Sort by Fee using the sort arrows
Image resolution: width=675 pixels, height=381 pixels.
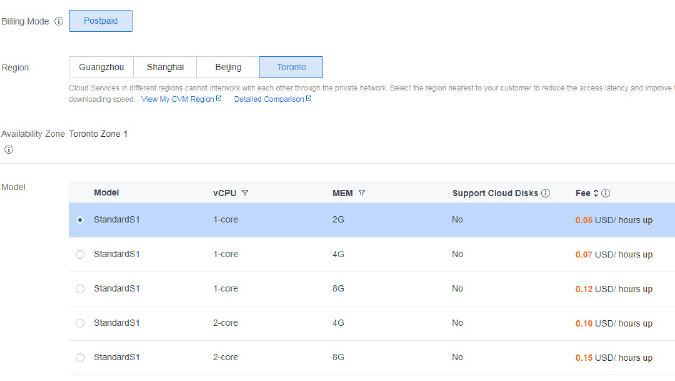(596, 193)
